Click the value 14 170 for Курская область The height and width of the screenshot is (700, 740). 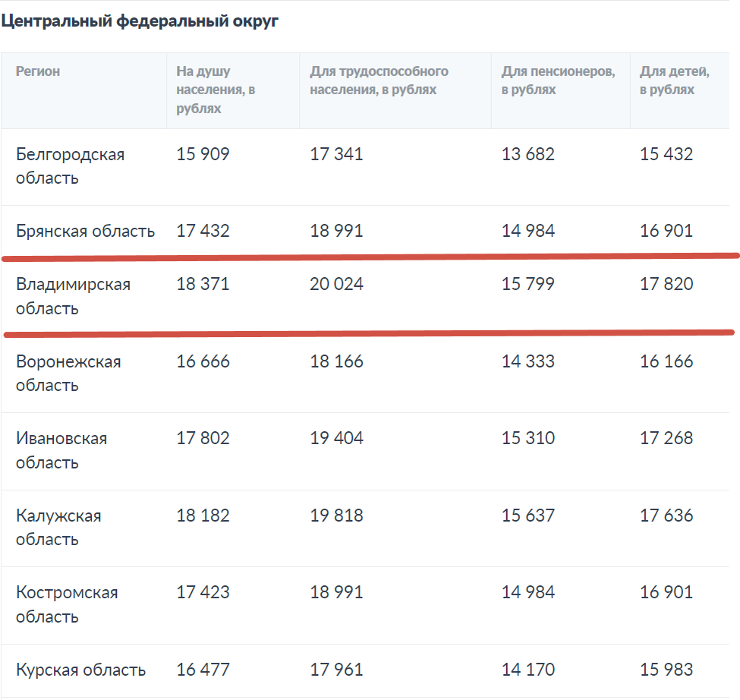click(x=528, y=670)
